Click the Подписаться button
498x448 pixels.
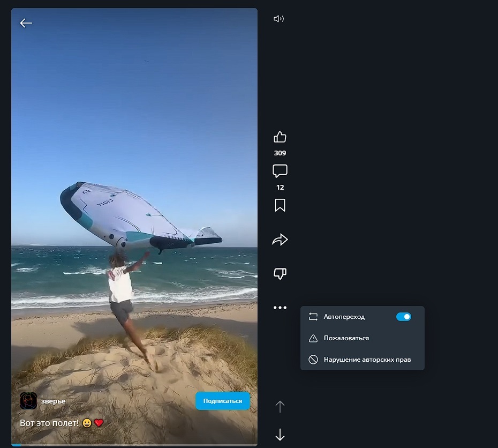(x=222, y=401)
